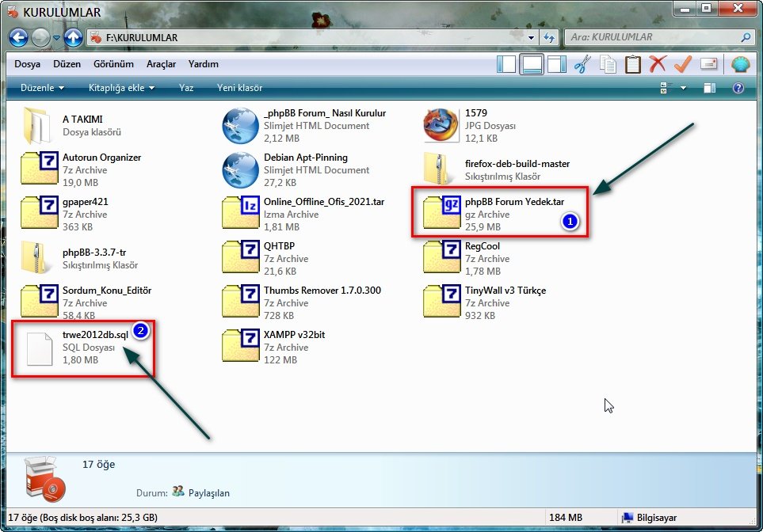The height and width of the screenshot is (532, 763).
Task: Expand the address bar history dropdown
Action: click(531, 37)
